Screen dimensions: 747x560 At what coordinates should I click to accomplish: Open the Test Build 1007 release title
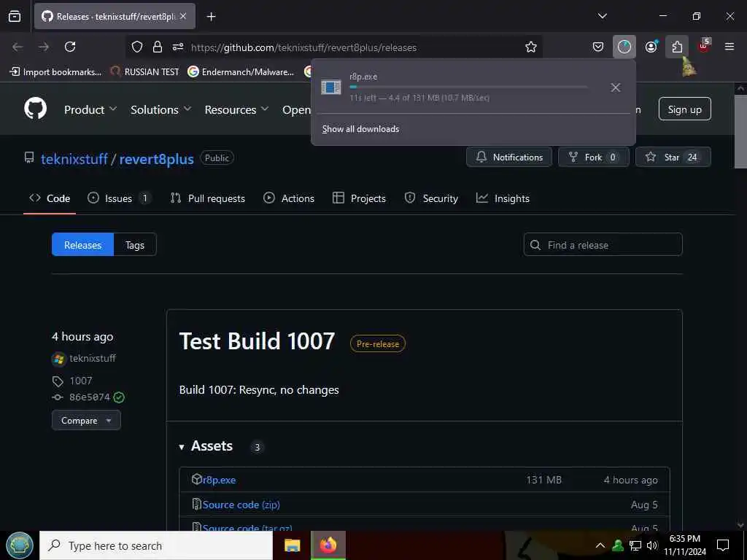tap(257, 341)
